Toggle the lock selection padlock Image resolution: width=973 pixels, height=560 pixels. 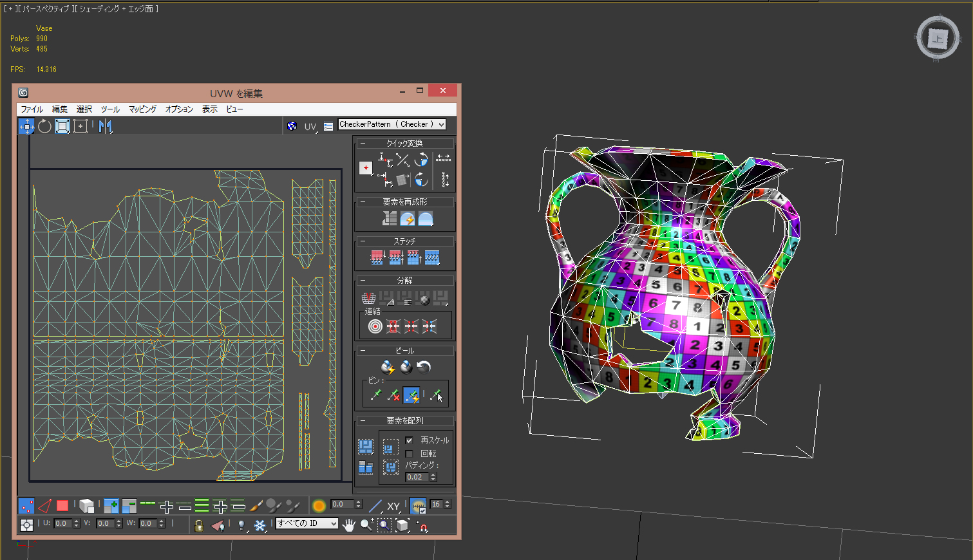point(199,525)
